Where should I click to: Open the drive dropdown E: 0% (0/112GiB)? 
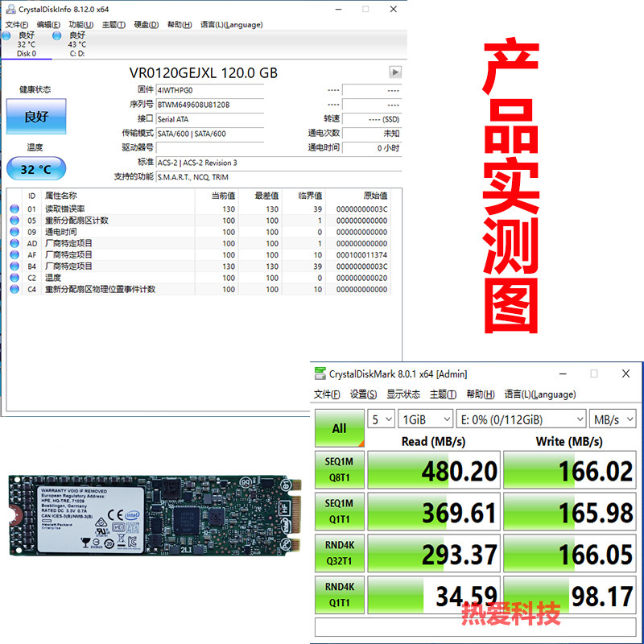(x=521, y=419)
